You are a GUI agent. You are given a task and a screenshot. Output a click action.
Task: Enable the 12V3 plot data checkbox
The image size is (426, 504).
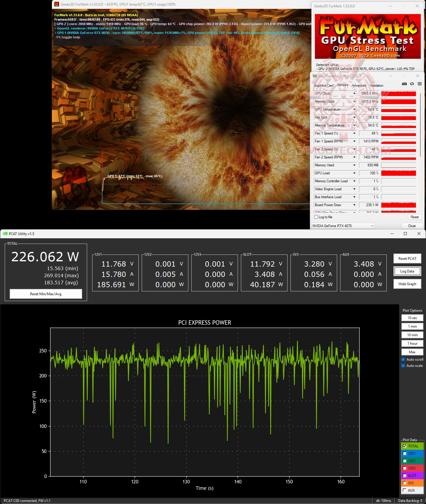pos(405,468)
